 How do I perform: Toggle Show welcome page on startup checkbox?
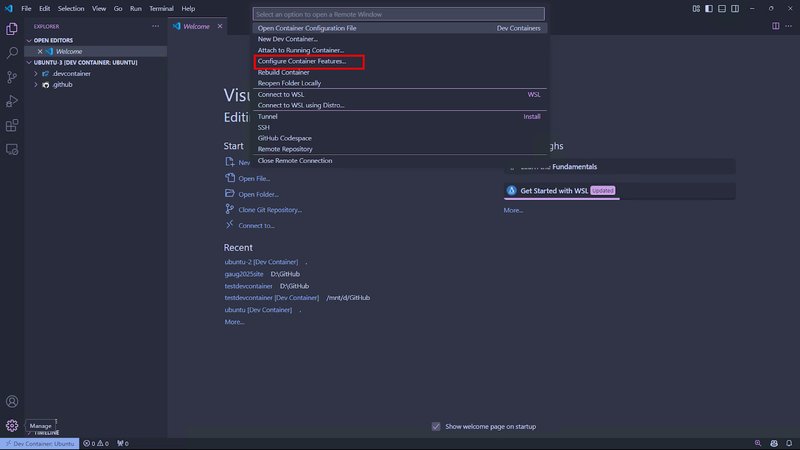coord(436,427)
